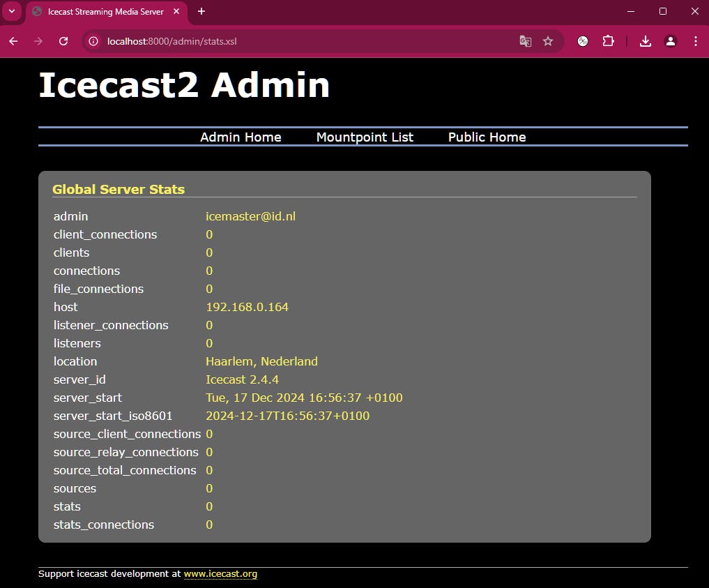Click the listeners label
The width and height of the screenshot is (709, 588).
77,343
